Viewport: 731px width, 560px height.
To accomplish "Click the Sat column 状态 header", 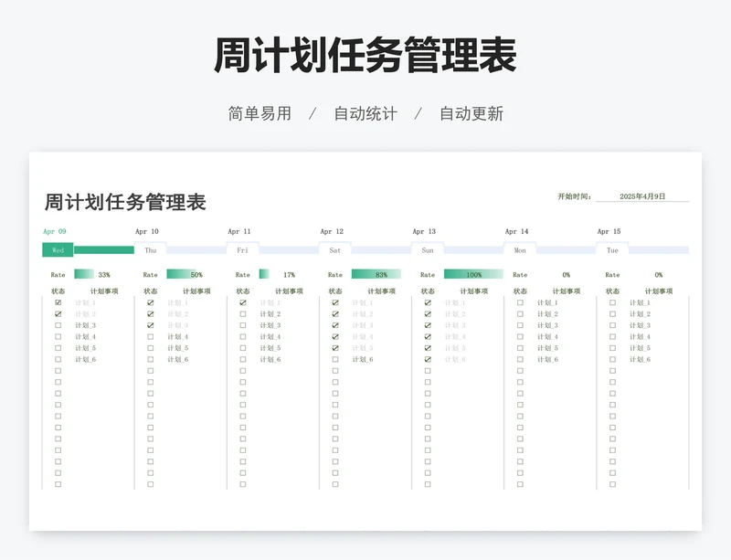I will [x=335, y=291].
